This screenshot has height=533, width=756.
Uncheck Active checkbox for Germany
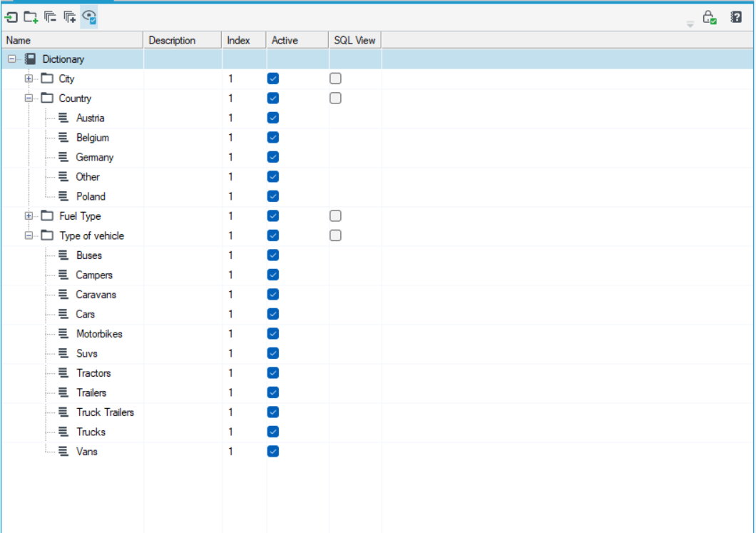point(273,157)
